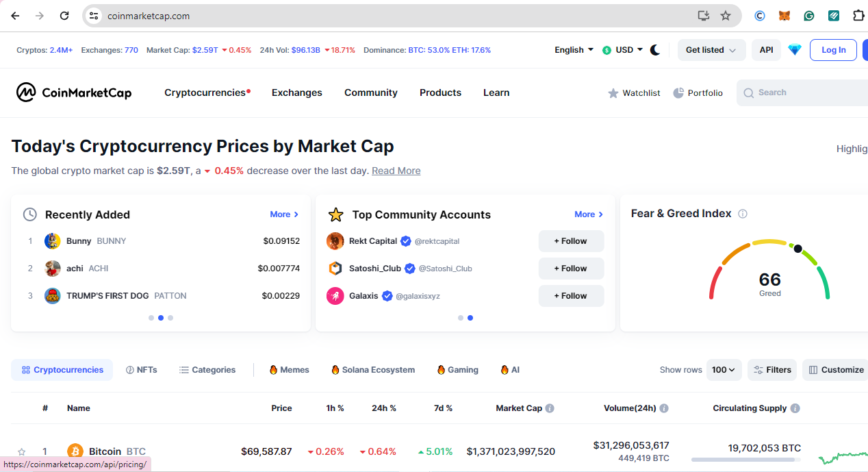Click the diamond rewards icon

click(795, 50)
